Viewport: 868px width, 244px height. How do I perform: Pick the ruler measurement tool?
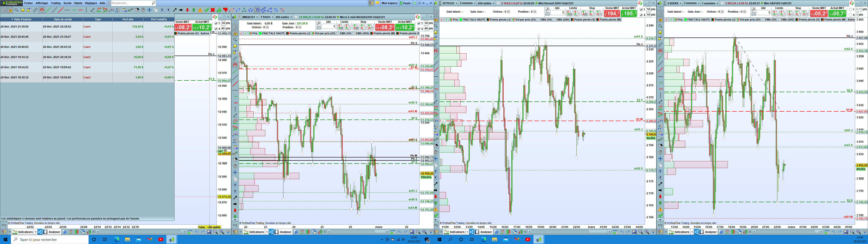tap(36, 10)
